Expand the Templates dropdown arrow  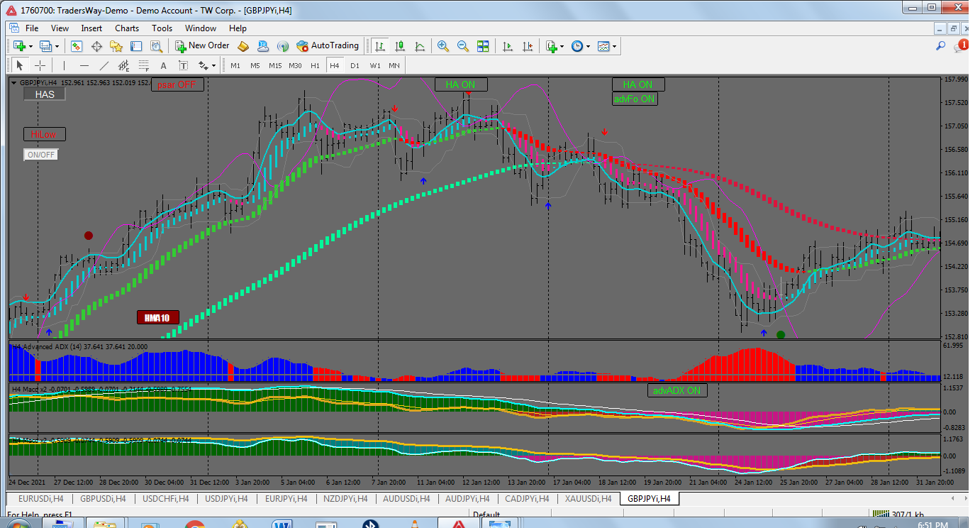pyautogui.click(x=615, y=47)
